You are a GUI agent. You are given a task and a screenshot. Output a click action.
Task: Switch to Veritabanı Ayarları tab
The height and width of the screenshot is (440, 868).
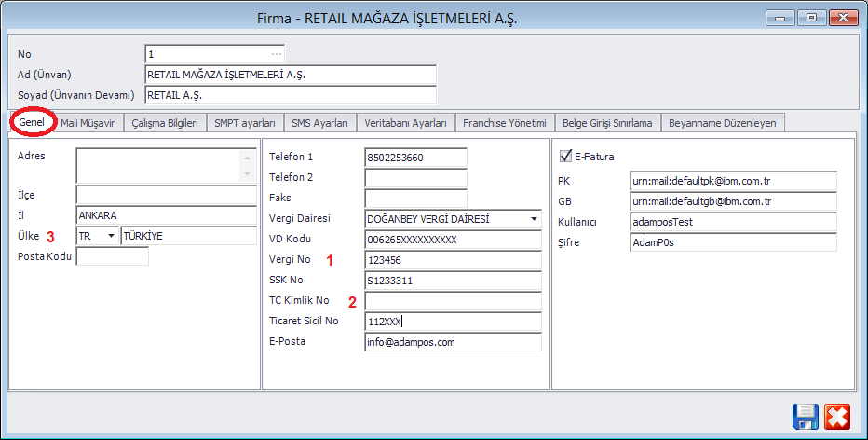(406, 123)
